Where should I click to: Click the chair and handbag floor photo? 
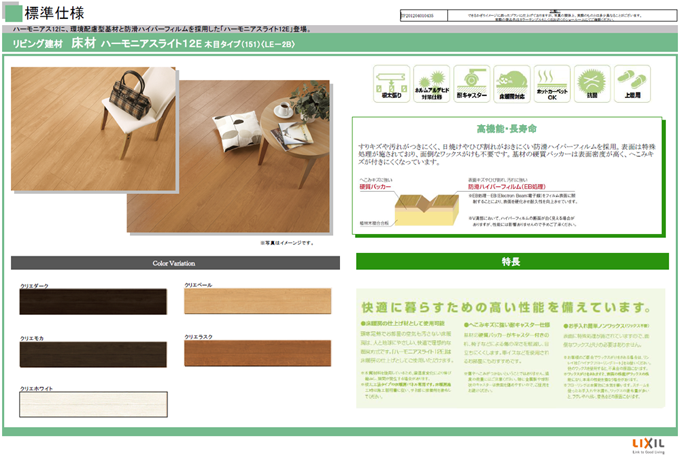click(x=93, y=129)
